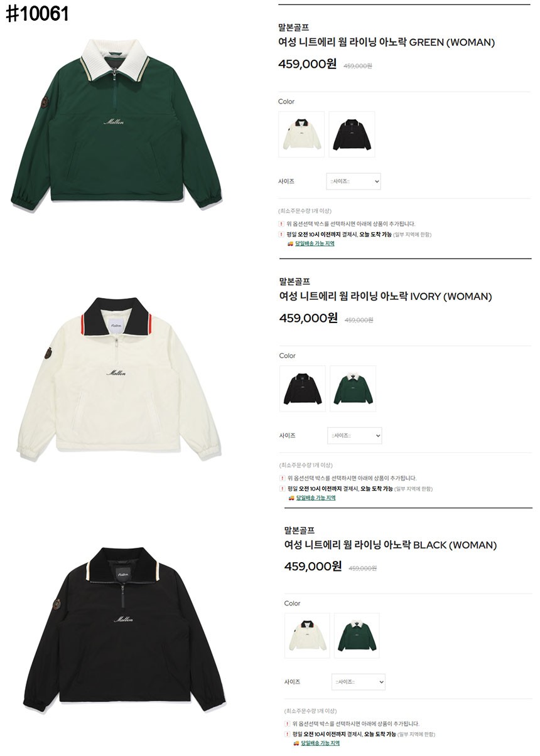Image resolution: width=540 pixels, height=756 pixels.
Task: Pick green jacket swatch under BLACK product
Action: 357,636
